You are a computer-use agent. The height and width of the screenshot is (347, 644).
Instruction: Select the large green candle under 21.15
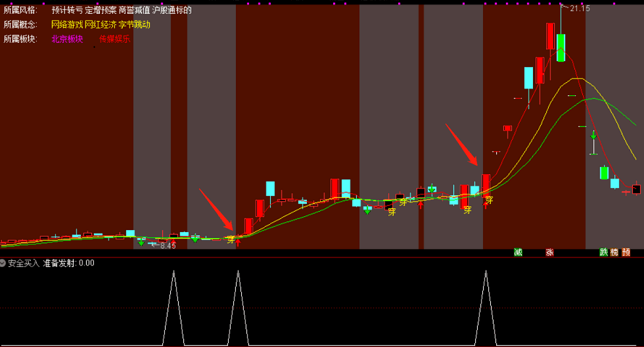561,47
